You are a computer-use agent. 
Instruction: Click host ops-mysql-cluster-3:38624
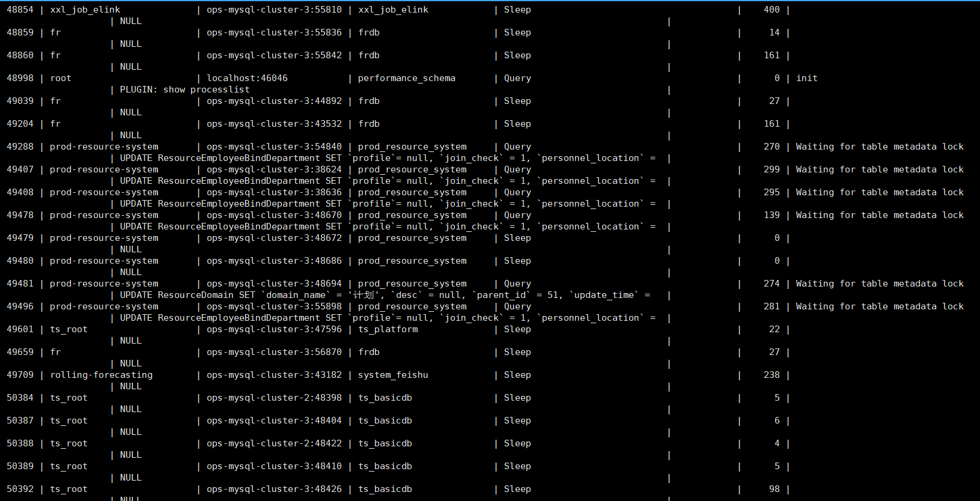tap(274, 169)
